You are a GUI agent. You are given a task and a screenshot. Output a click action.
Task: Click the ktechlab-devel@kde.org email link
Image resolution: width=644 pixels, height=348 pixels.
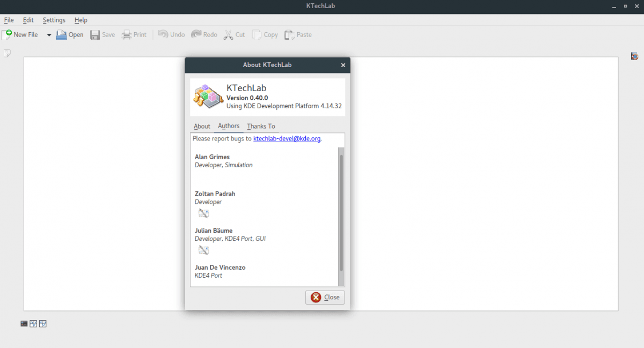point(287,138)
